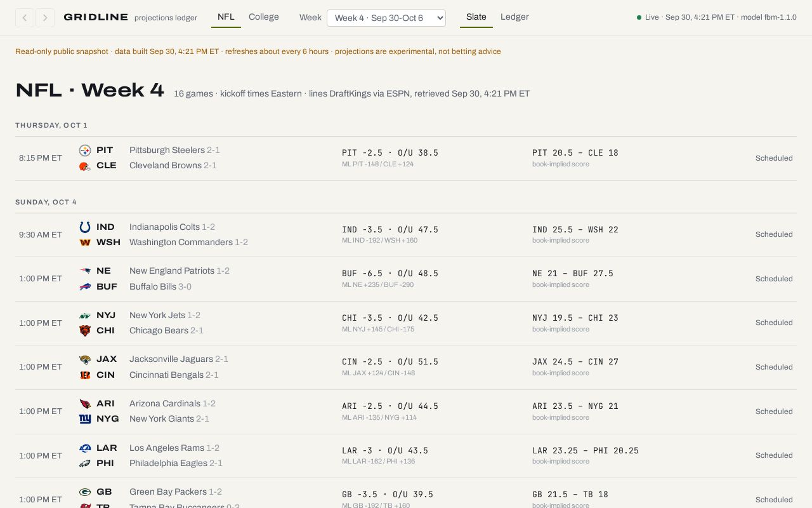Screen dimensions: 812x508
Task: Click the PIT -2.5 O/U 38.5 line
Action: [x=390, y=153]
